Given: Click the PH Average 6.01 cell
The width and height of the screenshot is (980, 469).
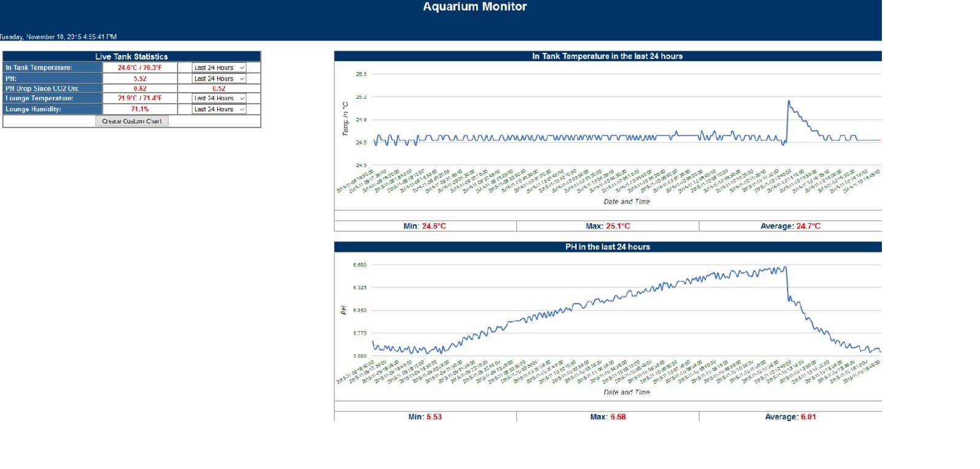Looking at the screenshot, I should pyautogui.click(x=791, y=417).
